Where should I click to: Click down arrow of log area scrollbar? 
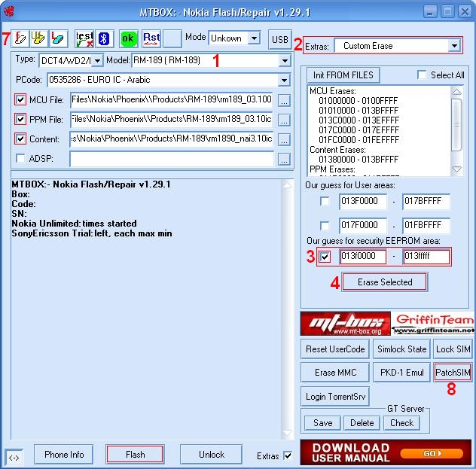[287, 432]
